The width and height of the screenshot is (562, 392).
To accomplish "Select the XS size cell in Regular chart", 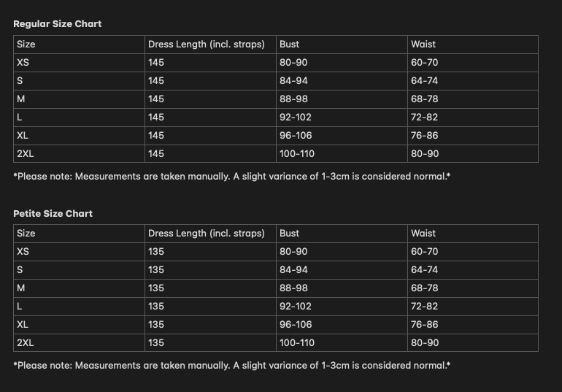I will [x=23, y=63].
